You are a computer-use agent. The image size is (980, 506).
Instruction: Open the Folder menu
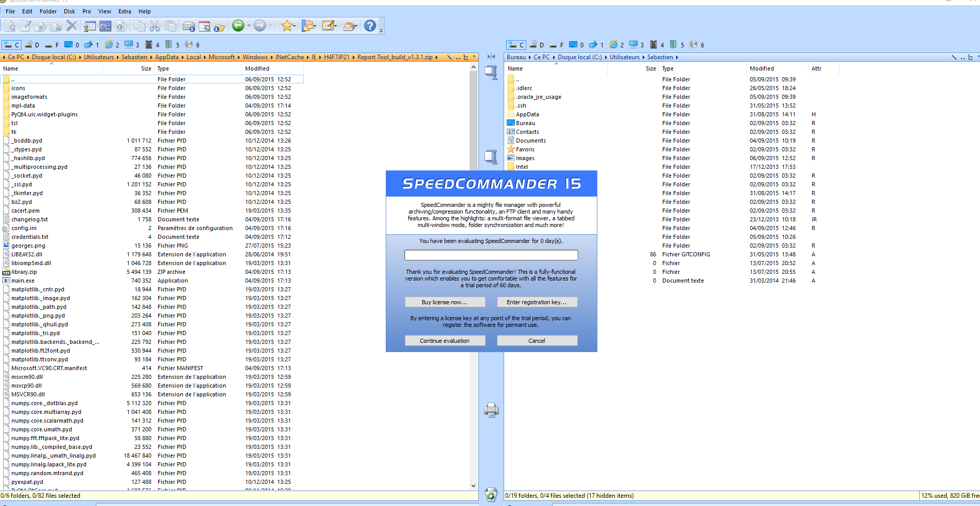click(x=48, y=11)
